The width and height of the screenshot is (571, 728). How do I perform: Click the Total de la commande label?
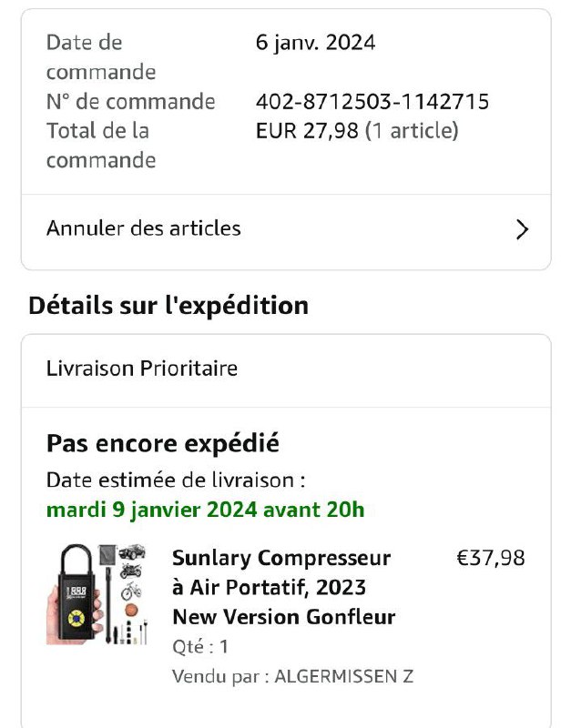coord(100,145)
